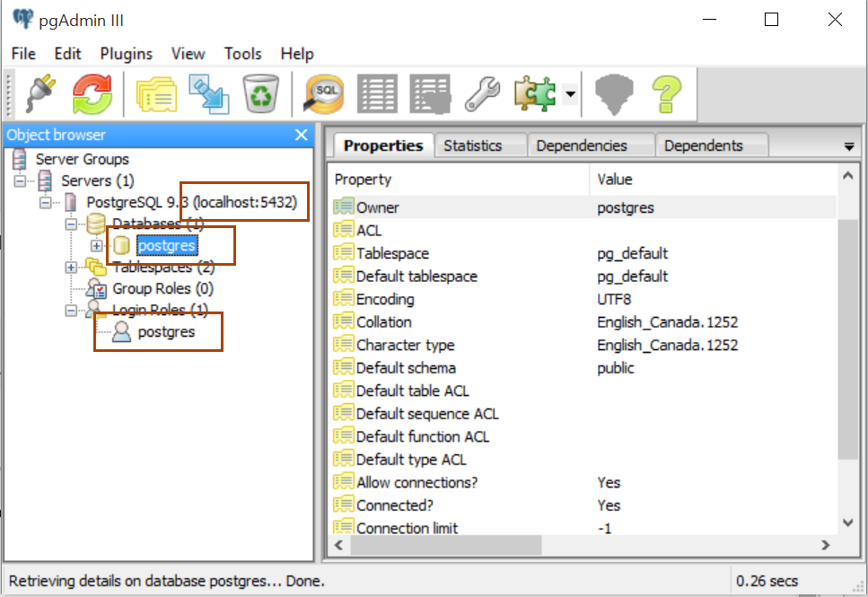Click the vertical scrollbar thumb in properties
The width and height of the screenshot is (868, 597).
pyautogui.click(x=847, y=339)
